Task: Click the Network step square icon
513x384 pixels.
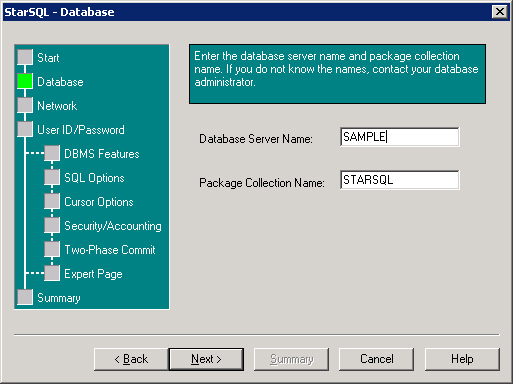Action: (x=25, y=105)
